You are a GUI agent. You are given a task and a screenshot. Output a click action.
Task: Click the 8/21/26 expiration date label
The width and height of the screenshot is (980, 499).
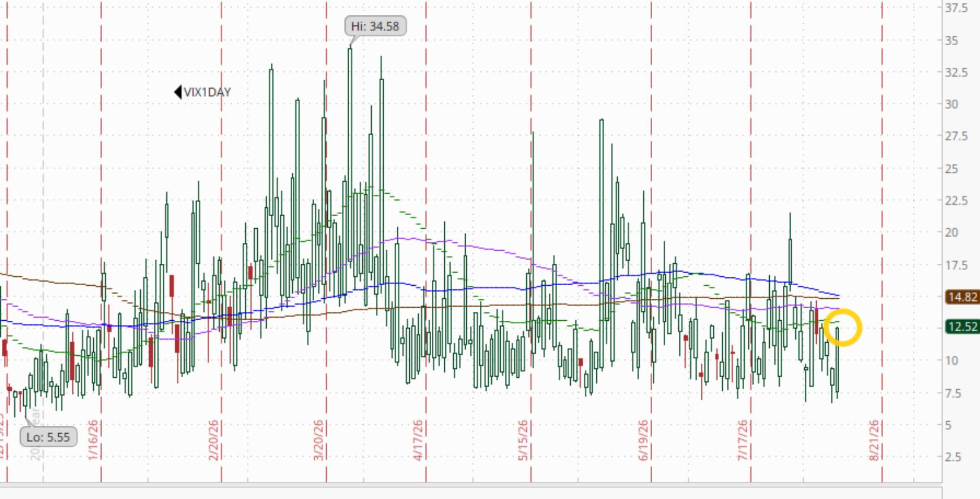tap(874, 440)
